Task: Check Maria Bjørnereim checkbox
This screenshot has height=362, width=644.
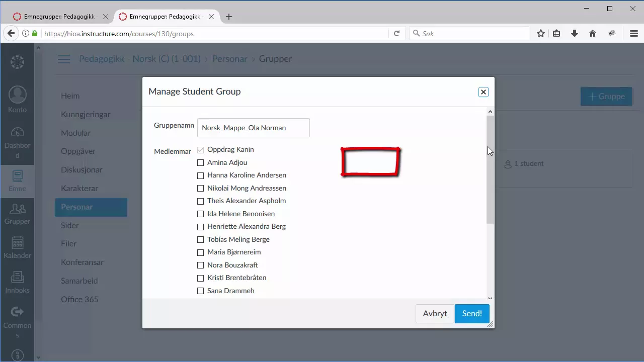Action: [200, 252]
